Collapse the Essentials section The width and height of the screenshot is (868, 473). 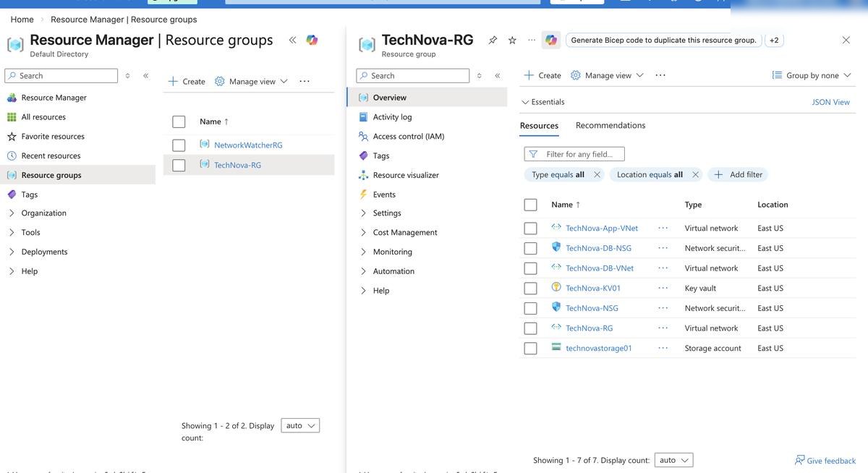pos(543,102)
